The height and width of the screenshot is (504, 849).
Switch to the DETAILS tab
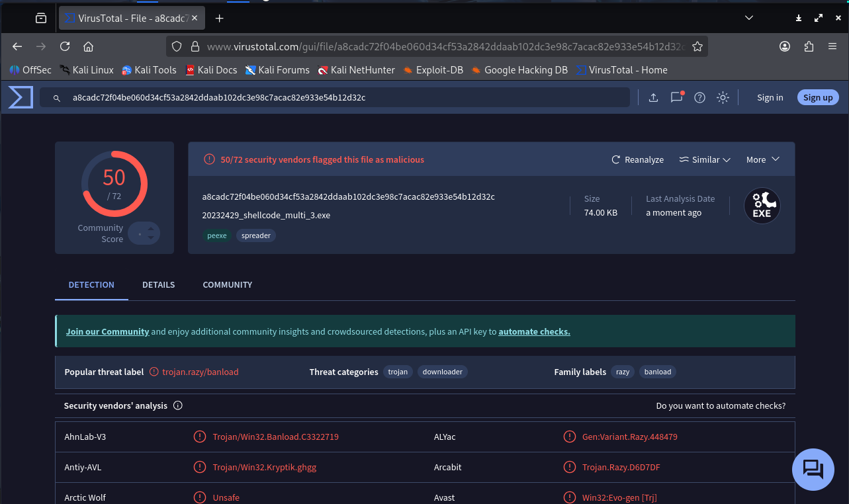[159, 284]
